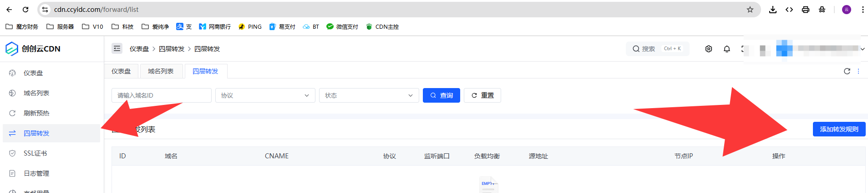Click the page refresh icon in tab bar
The height and width of the screenshot is (193, 868).
(847, 71)
